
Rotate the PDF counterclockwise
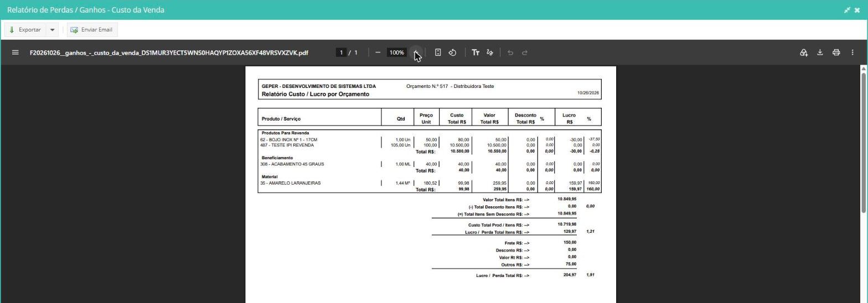pyautogui.click(x=452, y=53)
